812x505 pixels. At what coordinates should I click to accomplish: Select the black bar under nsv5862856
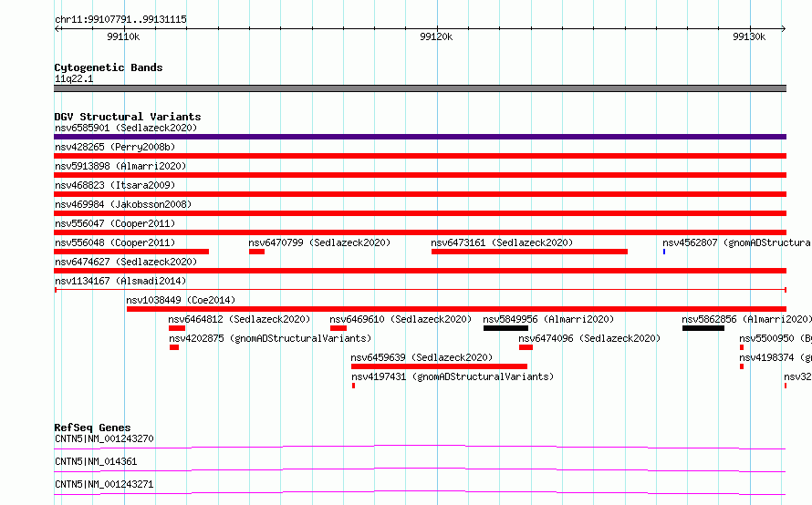coord(703,328)
